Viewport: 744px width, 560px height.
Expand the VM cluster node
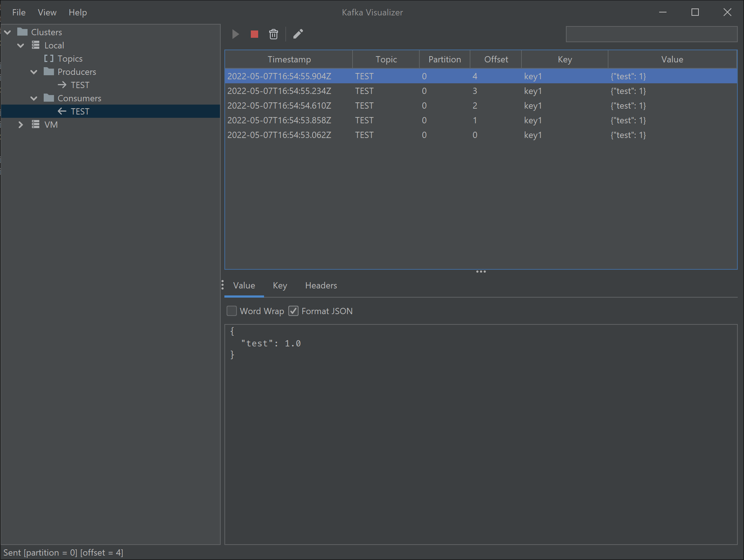pyautogui.click(x=21, y=125)
